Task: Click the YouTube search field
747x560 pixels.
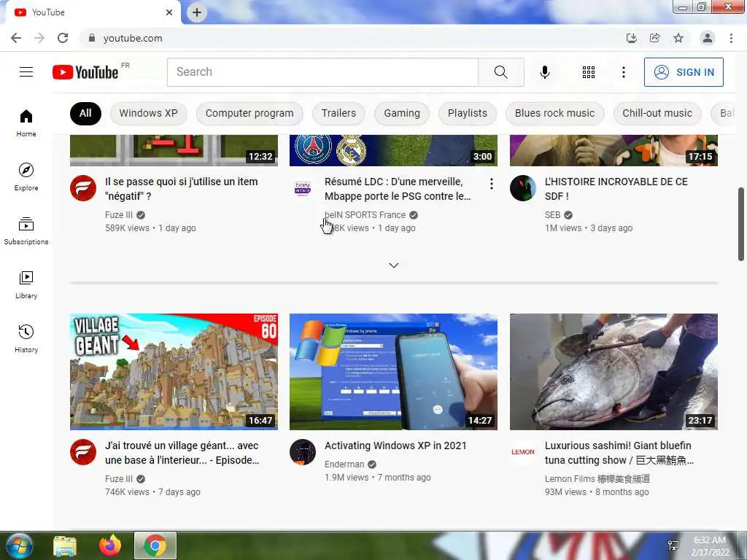Action: coord(322,72)
